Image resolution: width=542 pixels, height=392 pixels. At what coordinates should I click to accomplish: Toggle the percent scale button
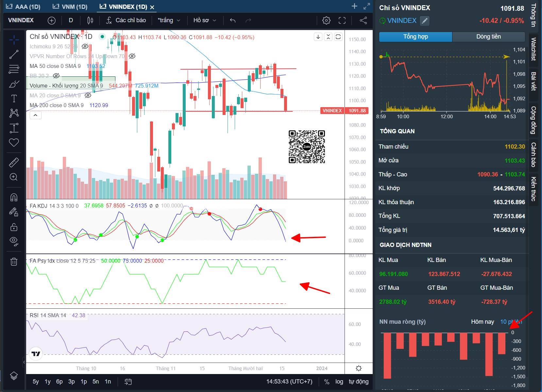point(327,382)
